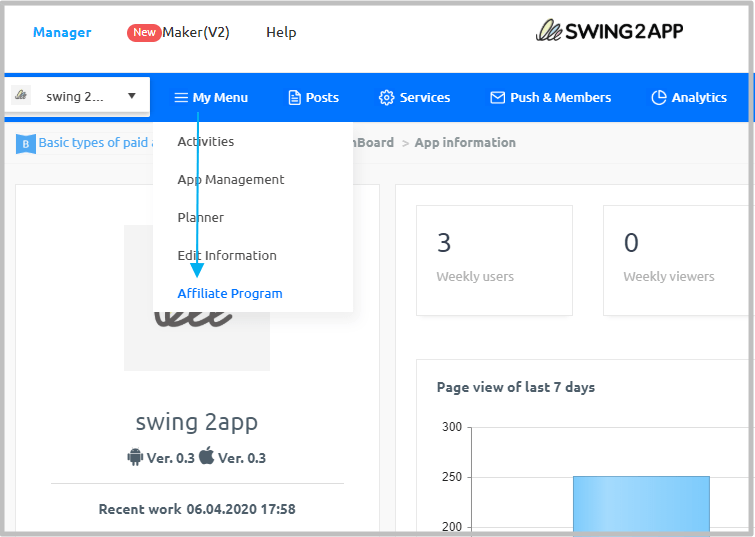Click the blue B badge icon
Viewport: 755px width, 537px height.
click(25, 144)
